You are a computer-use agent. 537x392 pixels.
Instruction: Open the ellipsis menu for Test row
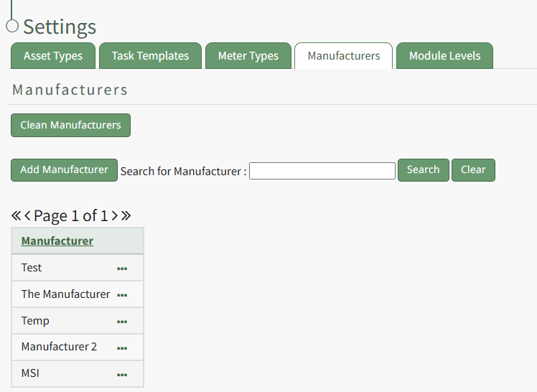pos(122,269)
